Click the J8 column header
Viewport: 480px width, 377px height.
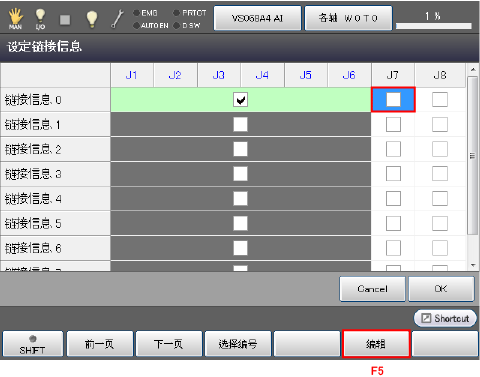(440, 75)
